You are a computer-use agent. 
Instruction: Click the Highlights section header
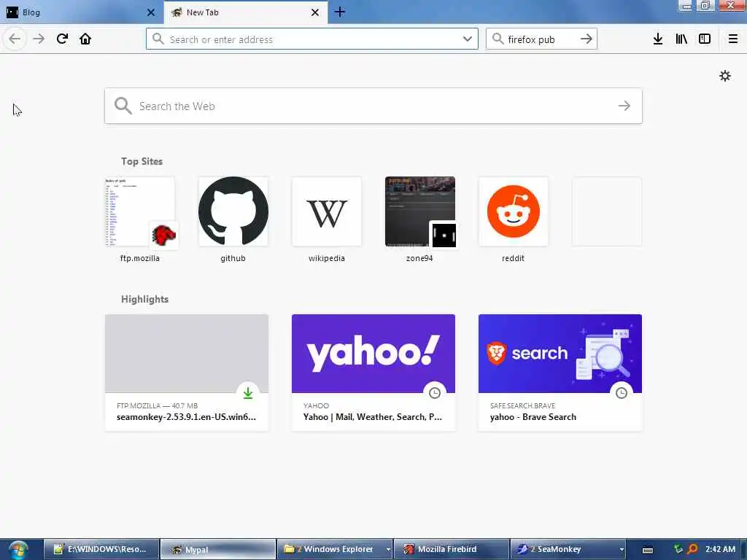pyautogui.click(x=145, y=299)
